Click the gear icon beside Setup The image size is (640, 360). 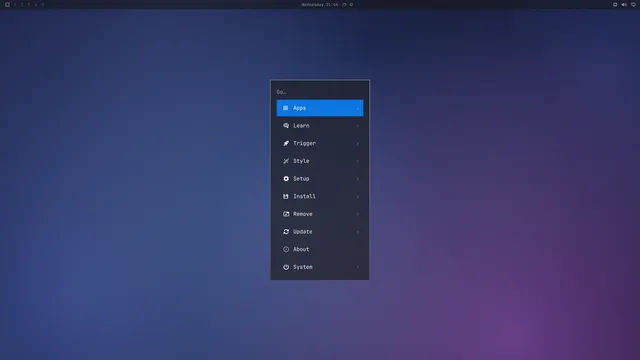(286, 179)
